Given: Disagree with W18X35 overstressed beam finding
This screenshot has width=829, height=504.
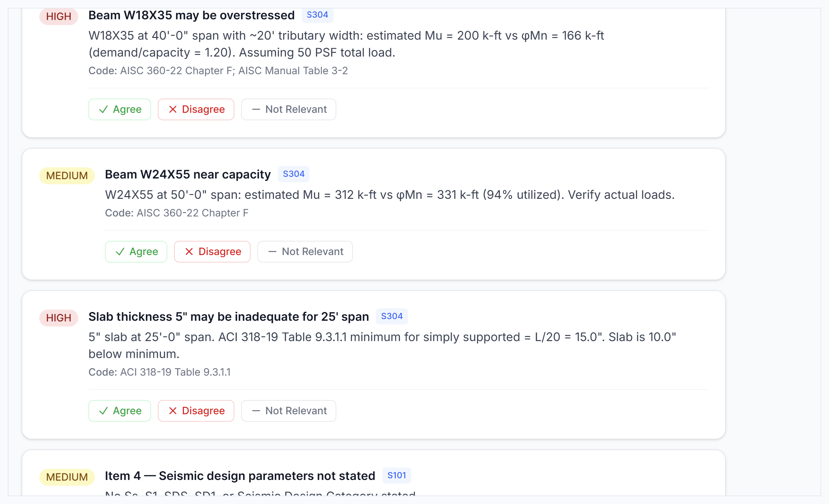Looking at the screenshot, I should click(x=196, y=109).
